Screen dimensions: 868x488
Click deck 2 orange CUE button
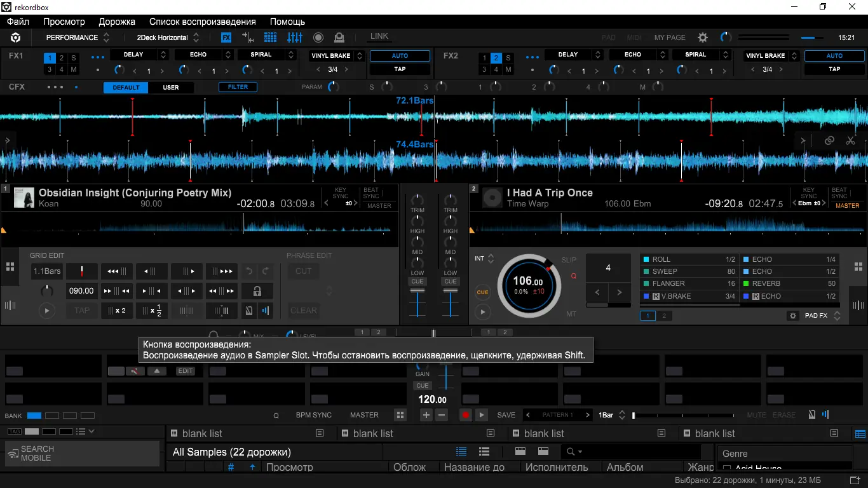(x=483, y=292)
